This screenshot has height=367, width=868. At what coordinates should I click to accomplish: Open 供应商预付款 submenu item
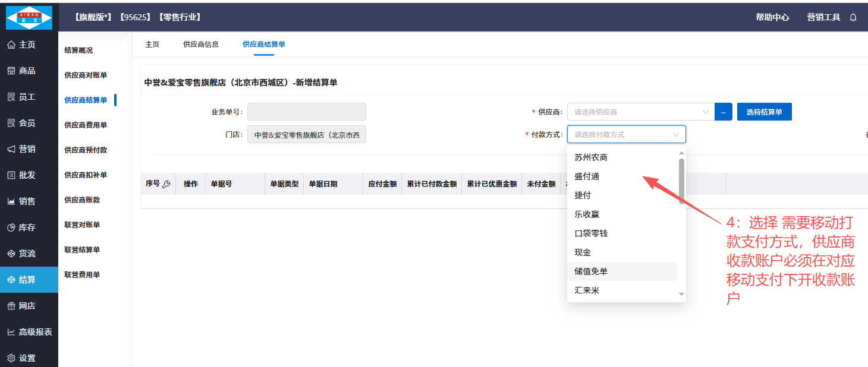coord(86,150)
